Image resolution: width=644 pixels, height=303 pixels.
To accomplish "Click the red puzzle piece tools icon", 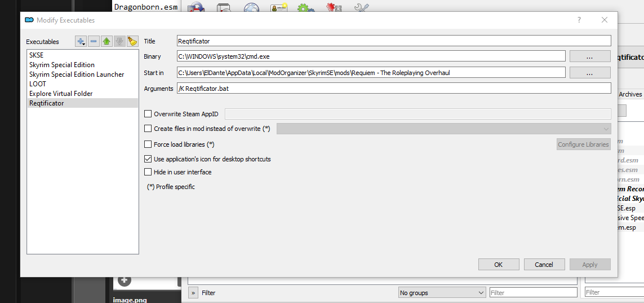I will coord(334,7).
